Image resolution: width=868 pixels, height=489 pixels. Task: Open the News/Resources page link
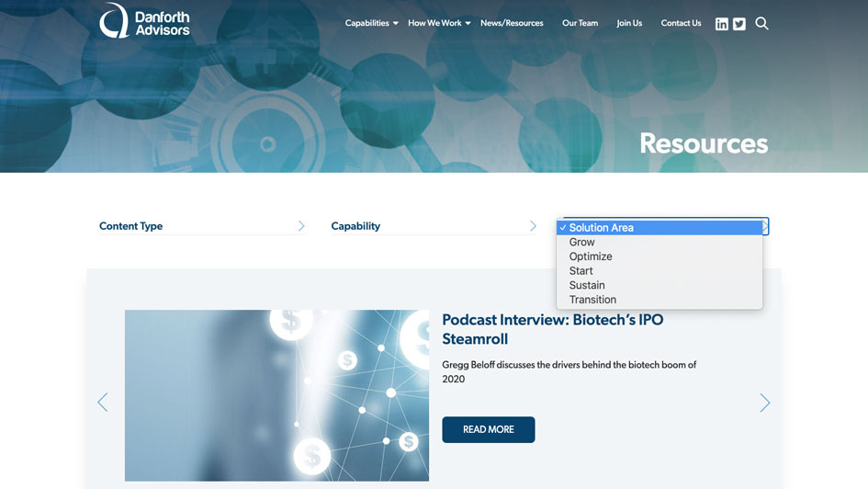(x=512, y=23)
